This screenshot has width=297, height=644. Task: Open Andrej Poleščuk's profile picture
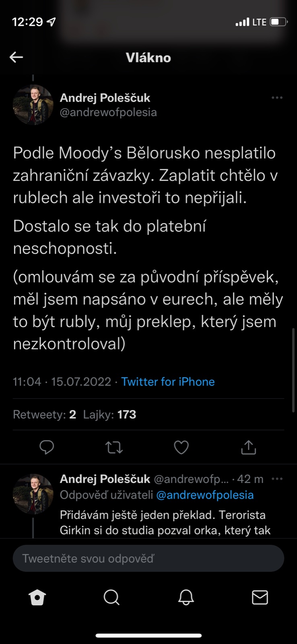coord(33,105)
